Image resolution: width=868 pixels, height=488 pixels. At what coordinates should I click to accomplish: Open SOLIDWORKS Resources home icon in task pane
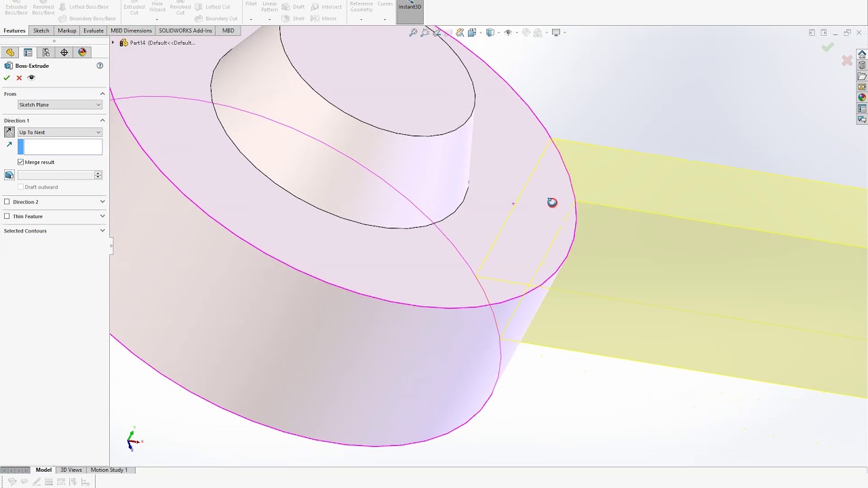coord(862,54)
